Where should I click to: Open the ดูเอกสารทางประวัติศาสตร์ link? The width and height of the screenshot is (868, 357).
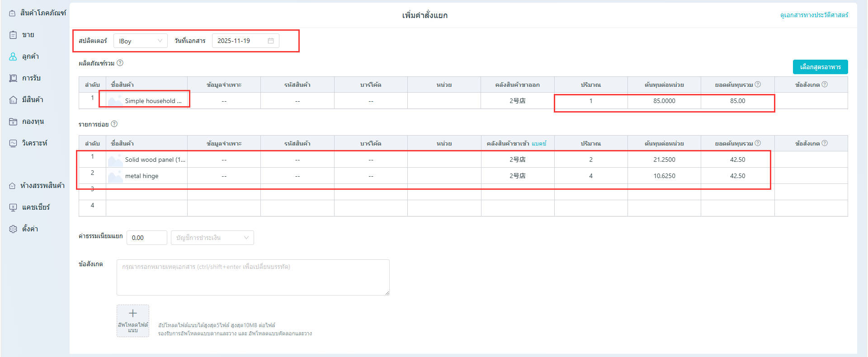click(x=814, y=15)
